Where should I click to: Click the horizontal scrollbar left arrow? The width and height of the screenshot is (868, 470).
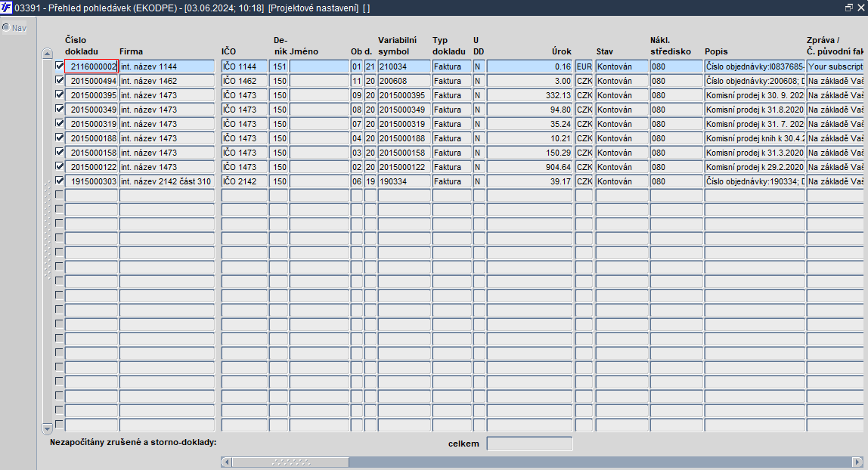(x=226, y=462)
